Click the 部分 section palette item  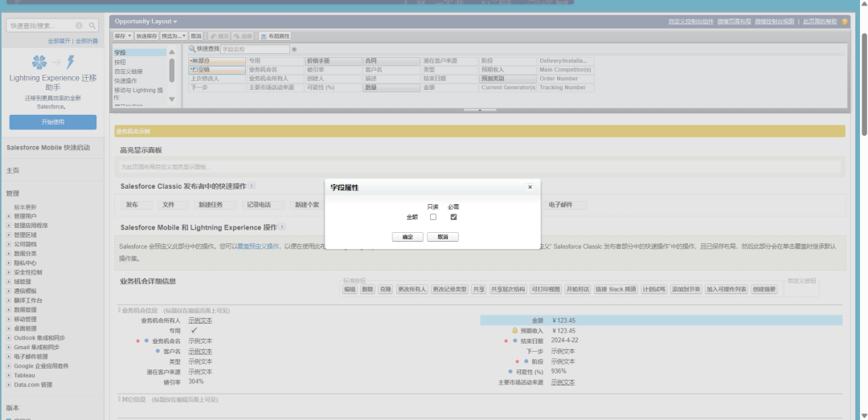(x=216, y=61)
